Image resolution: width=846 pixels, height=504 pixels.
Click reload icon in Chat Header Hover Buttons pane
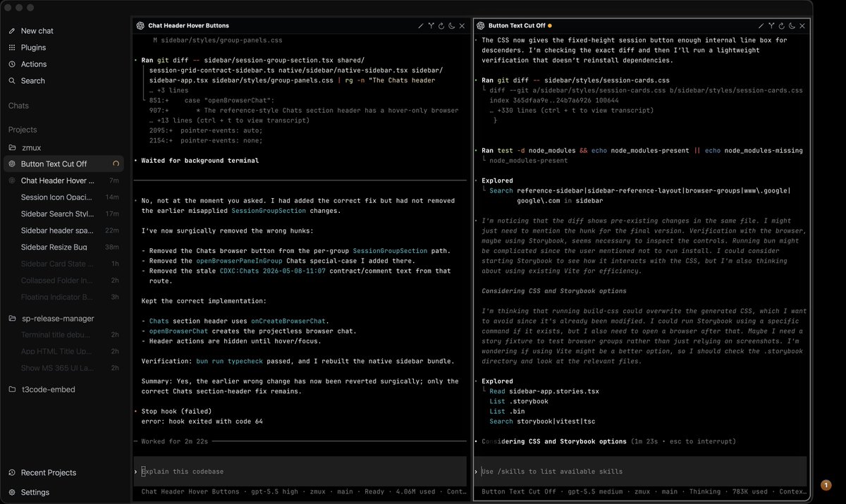coord(441,25)
